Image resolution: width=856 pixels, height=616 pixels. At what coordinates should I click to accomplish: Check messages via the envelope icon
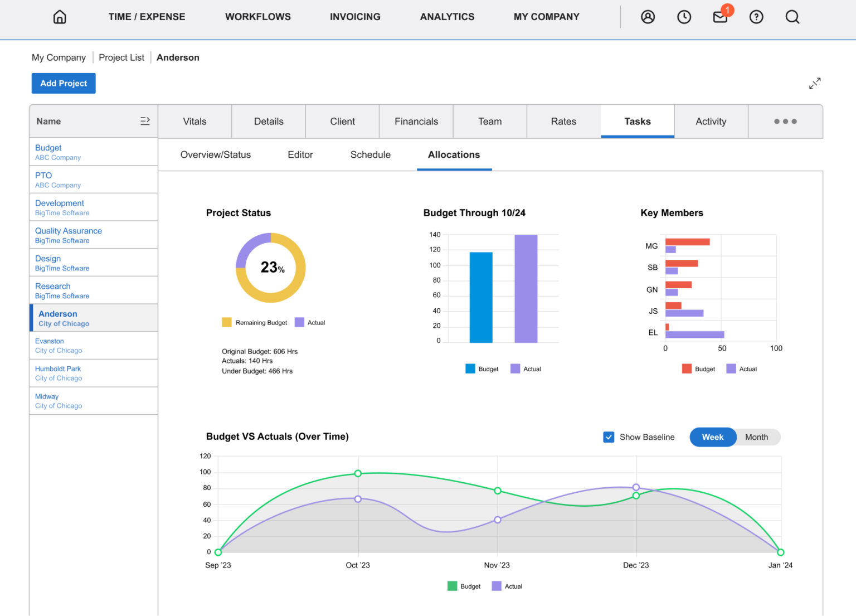coord(720,17)
